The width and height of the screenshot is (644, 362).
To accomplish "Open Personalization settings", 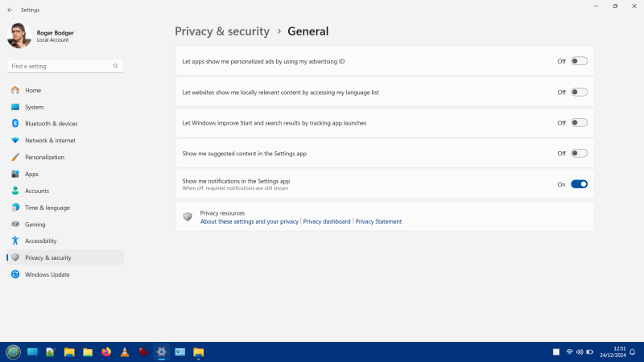I will (x=44, y=157).
